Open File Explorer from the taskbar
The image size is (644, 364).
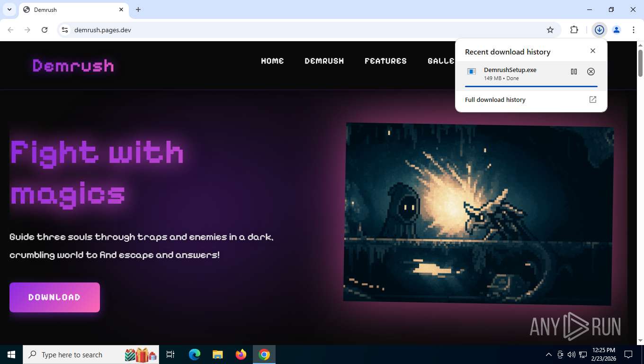217,355
